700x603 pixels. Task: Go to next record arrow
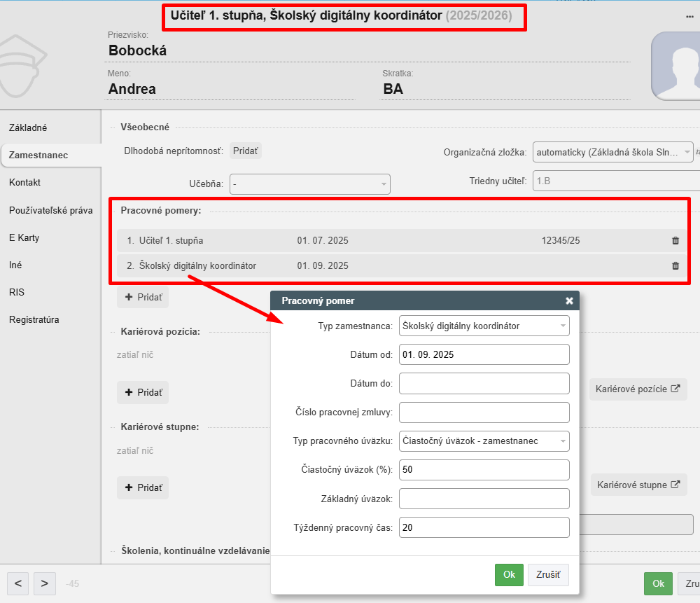point(45,583)
